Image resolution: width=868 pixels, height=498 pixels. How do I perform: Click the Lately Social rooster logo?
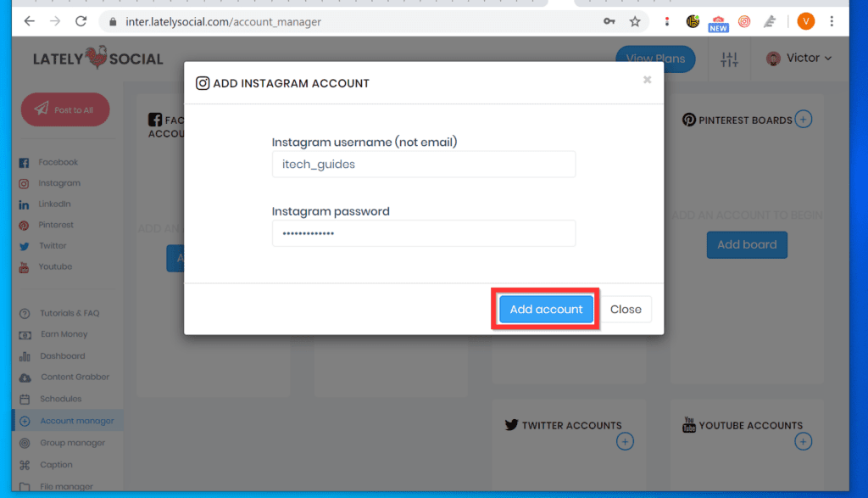tap(98, 58)
